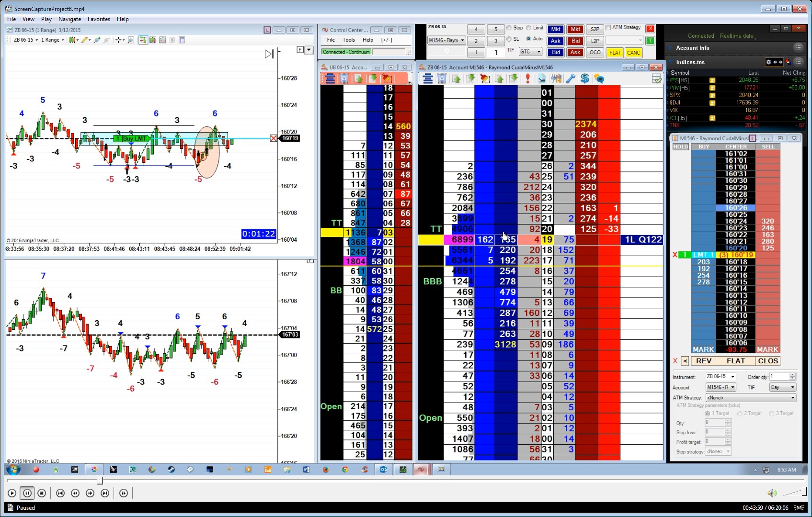Select the Stop order type radio button
This screenshot has height=517, width=812.
[509, 28]
